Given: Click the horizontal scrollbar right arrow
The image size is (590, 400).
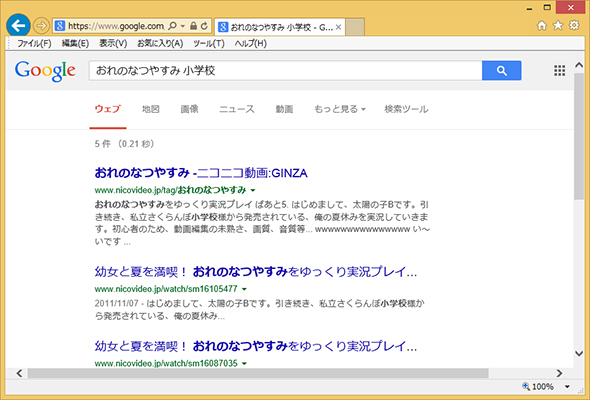Looking at the screenshot, I should click(559, 373).
